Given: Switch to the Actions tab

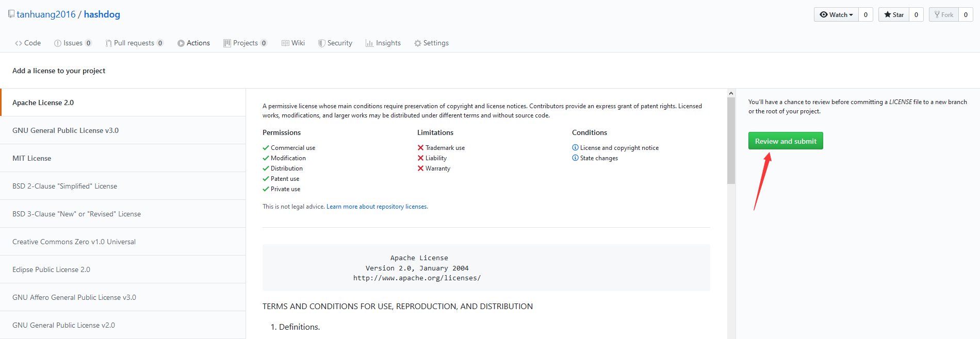Looking at the screenshot, I should [193, 43].
